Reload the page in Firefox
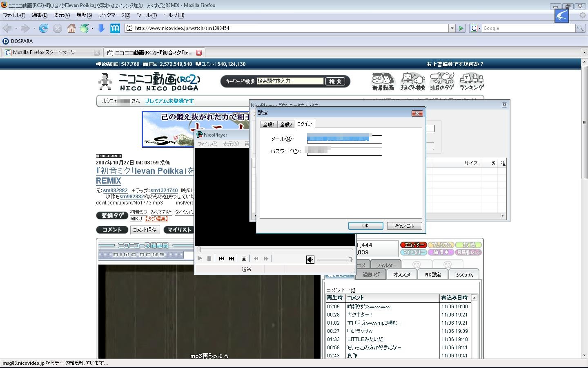Viewport: 588px width, 368px height. tap(44, 28)
